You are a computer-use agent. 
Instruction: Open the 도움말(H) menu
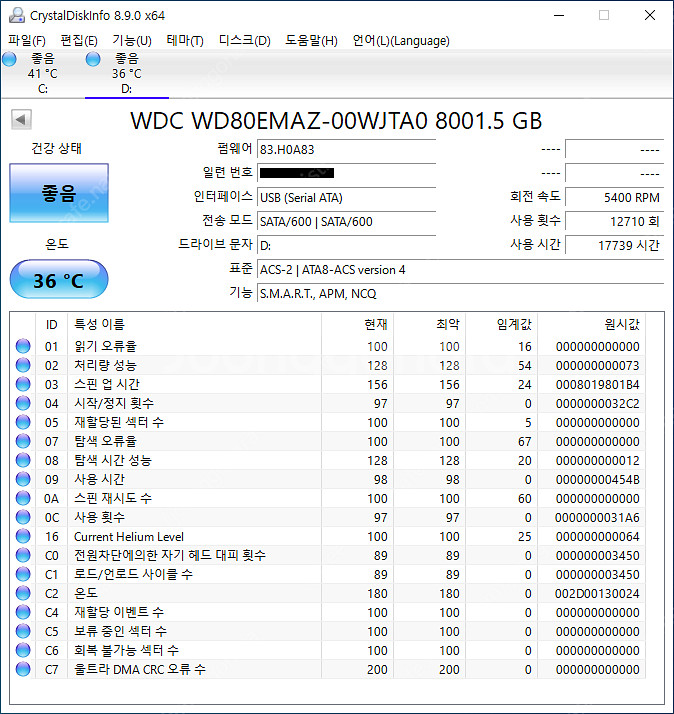coord(311,41)
